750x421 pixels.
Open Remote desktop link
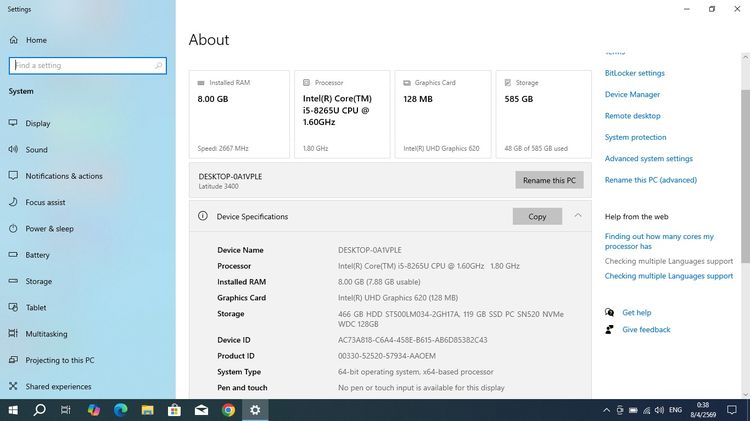pos(632,116)
